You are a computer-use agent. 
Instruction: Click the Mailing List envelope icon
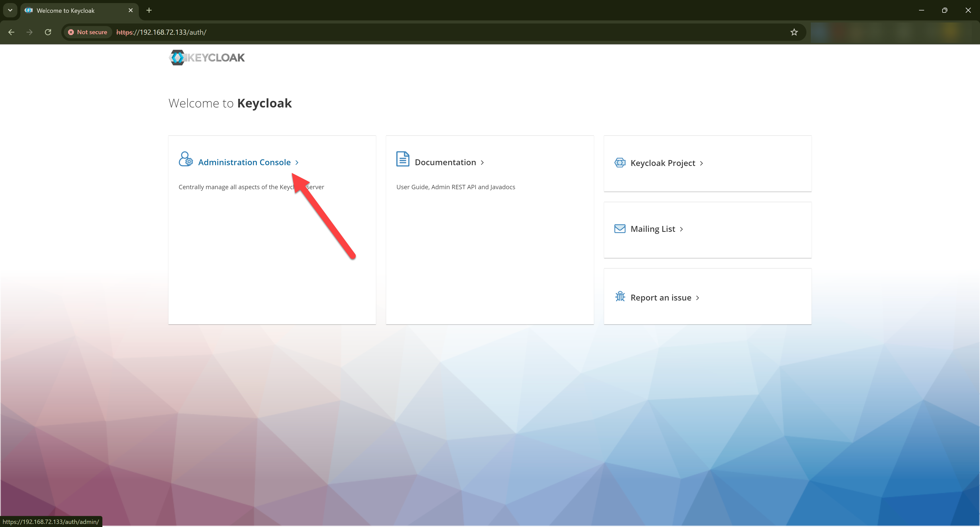click(x=620, y=229)
